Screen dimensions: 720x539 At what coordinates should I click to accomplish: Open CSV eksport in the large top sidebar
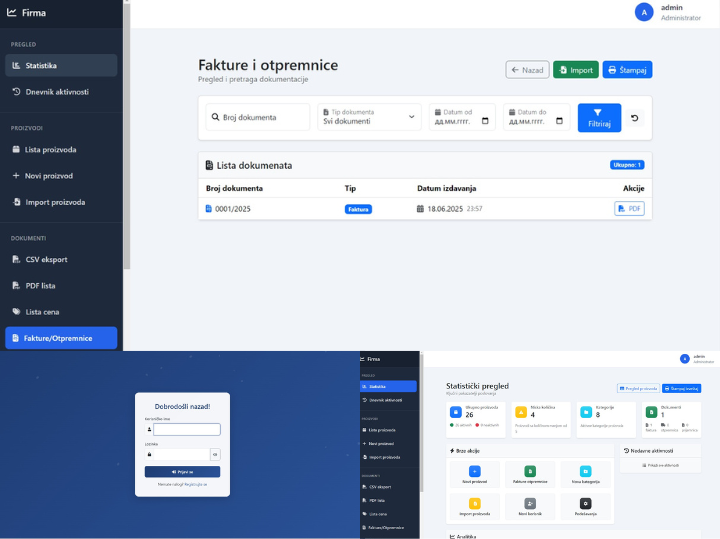pos(61,259)
